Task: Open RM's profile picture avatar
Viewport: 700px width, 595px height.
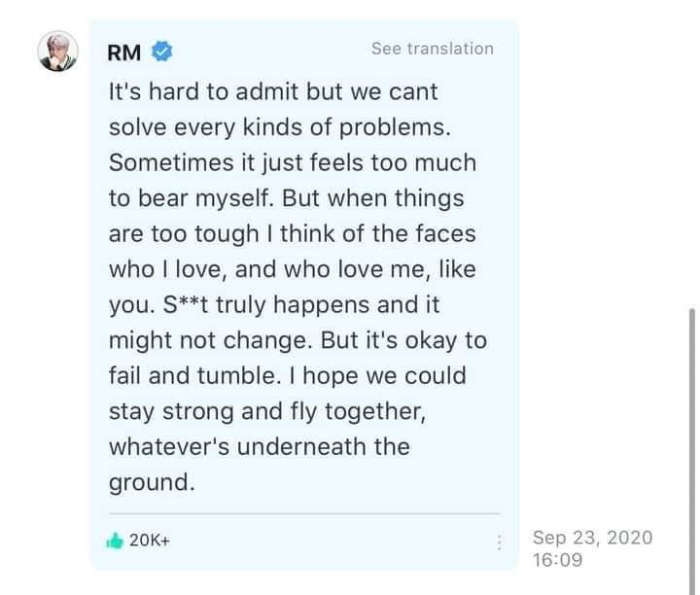Action: click(58, 52)
